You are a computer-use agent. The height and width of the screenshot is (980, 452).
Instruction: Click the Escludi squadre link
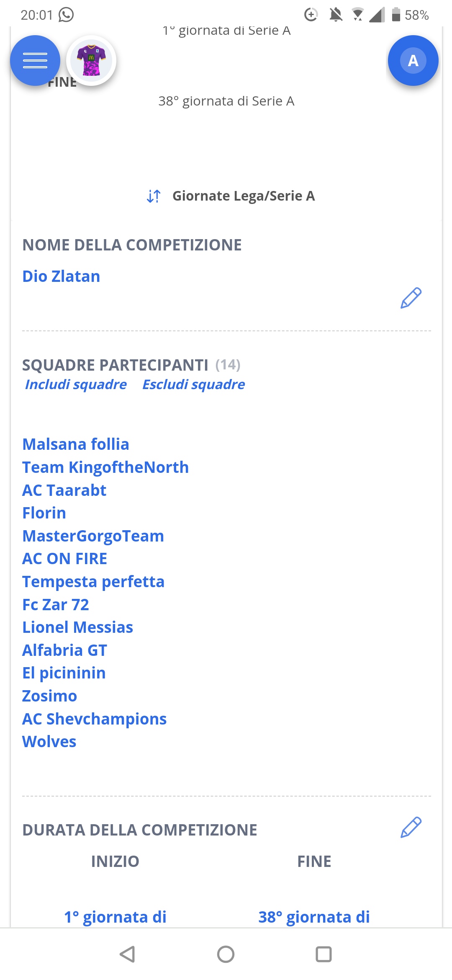point(193,384)
